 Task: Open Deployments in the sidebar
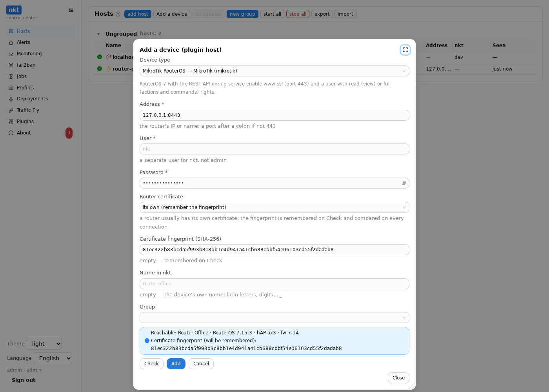tap(40, 99)
